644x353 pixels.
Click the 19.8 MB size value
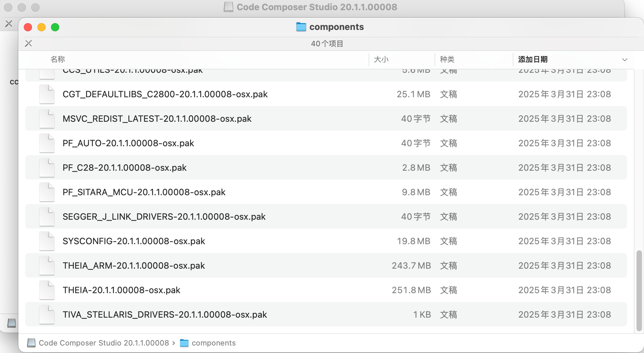414,241
